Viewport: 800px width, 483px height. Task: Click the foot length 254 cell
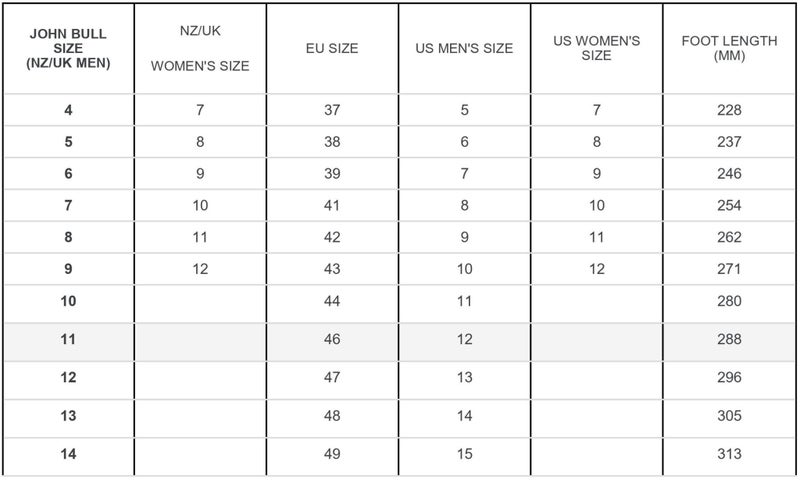[729, 206]
